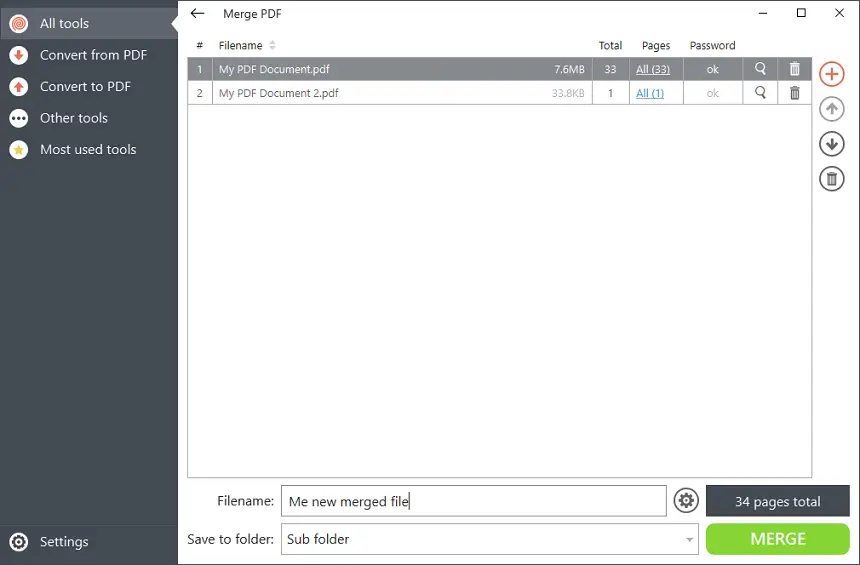Go back using the left arrow
860x565 pixels.
point(197,14)
